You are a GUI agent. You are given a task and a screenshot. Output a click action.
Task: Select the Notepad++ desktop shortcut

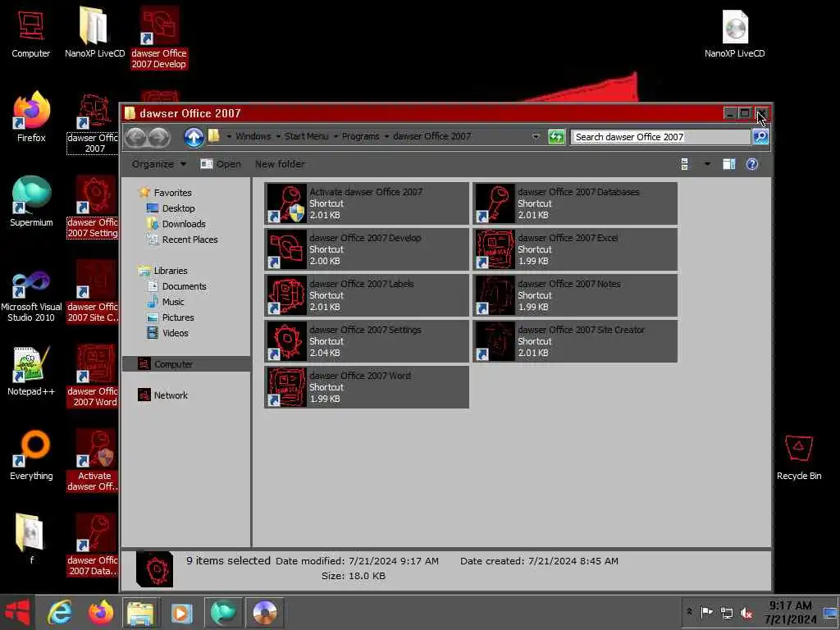point(31,372)
